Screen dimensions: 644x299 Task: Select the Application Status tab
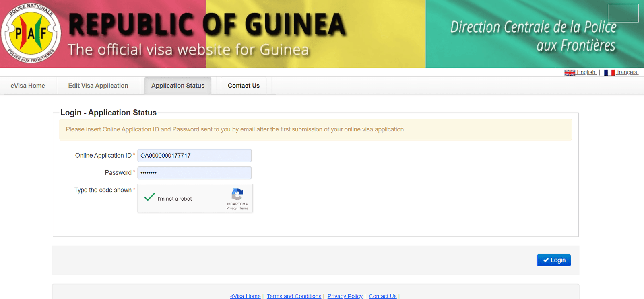pos(178,86)
